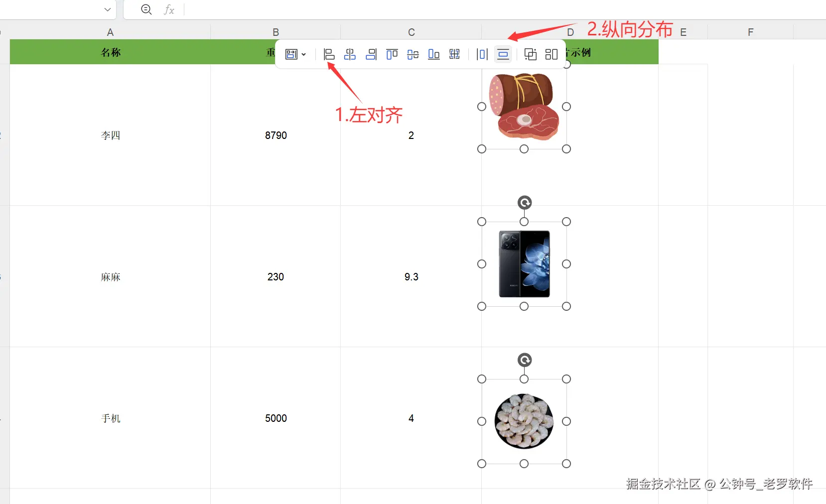Click the phone picture thumbnail
The width and height of the screenshot is (826, 504).
(x=524, y=264)
